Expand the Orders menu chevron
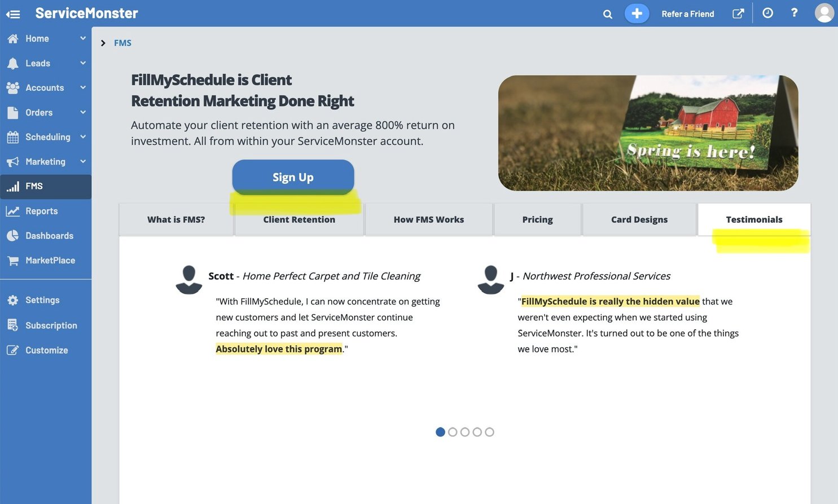This screenshot has height=504, width=838. [83, 112]
